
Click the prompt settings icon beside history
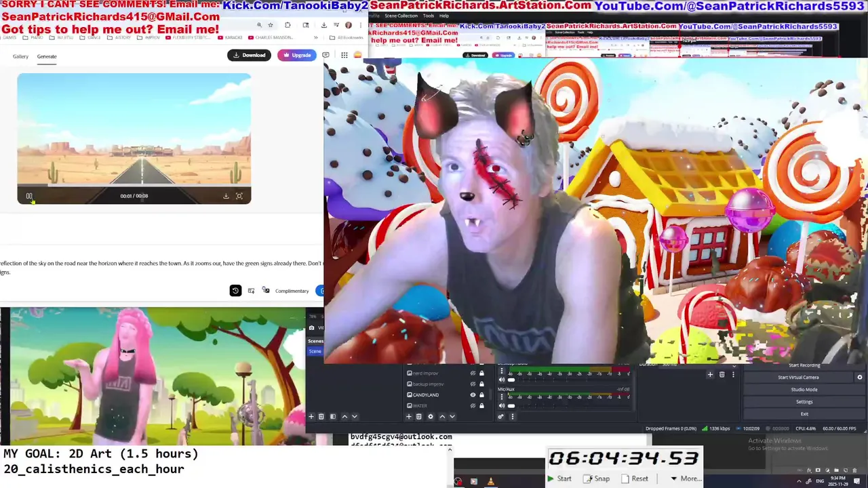pyautogui.click(x=251, y=291)
